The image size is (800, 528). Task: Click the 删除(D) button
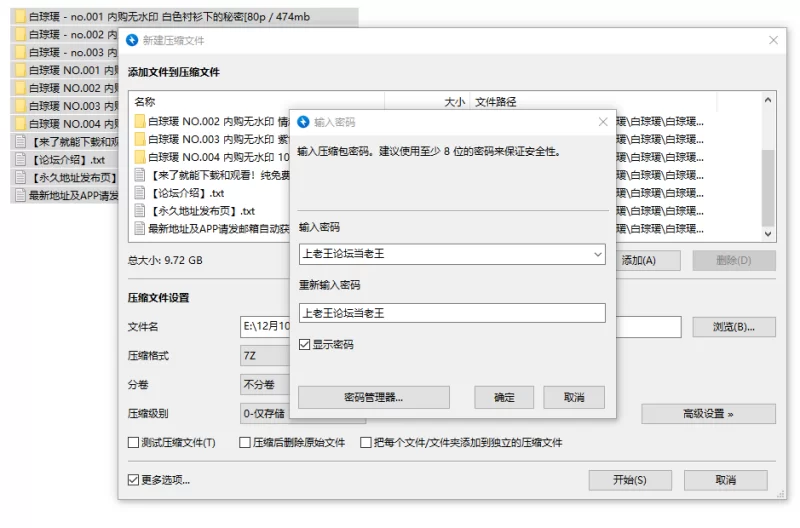[x=734, y=261]
